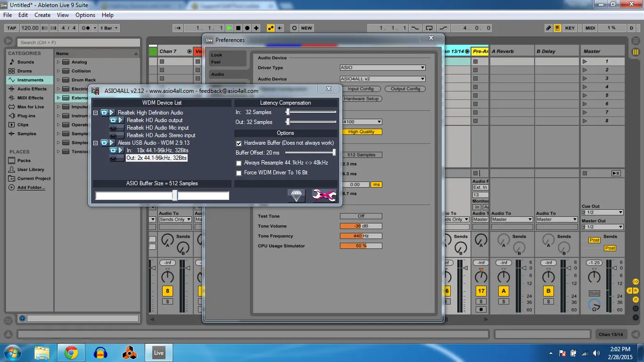Open the Windows Start menu
644x362 pixels.
pyautogui.click(x=13, y=353)
